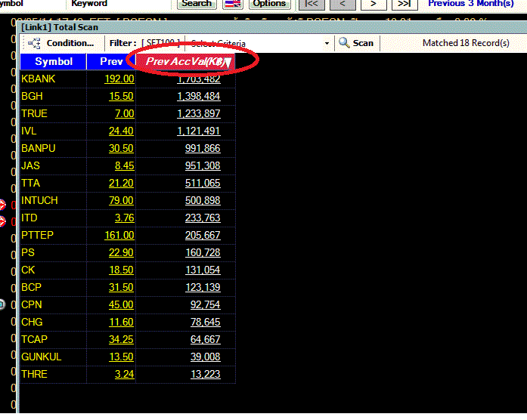The image size is (527, 420).
Task: Click IVL value 1,121,491
Action: 199,131
